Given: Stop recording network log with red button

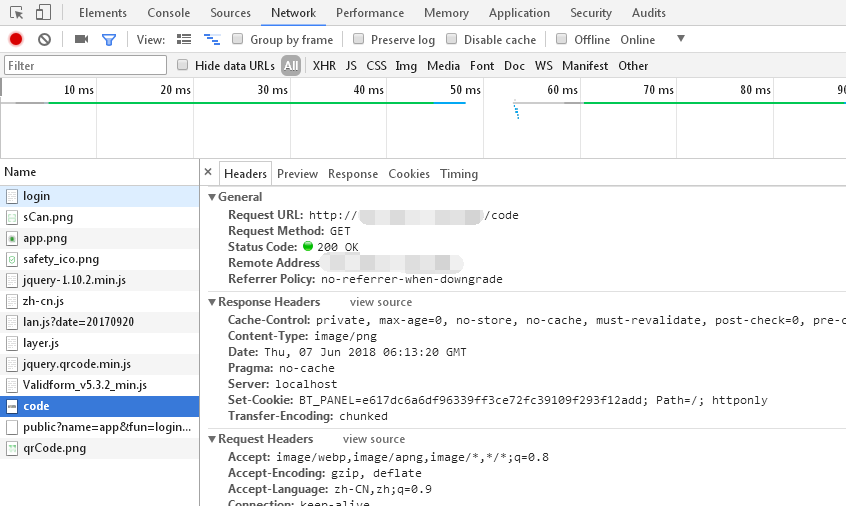Looking at the screenshot, I should [x=16, y=40].
